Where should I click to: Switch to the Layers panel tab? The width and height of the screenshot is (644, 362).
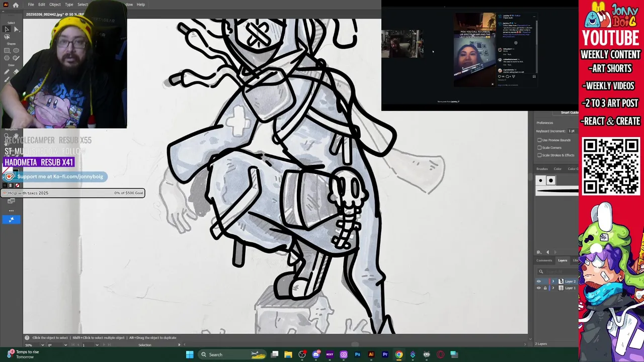point(562,260)
